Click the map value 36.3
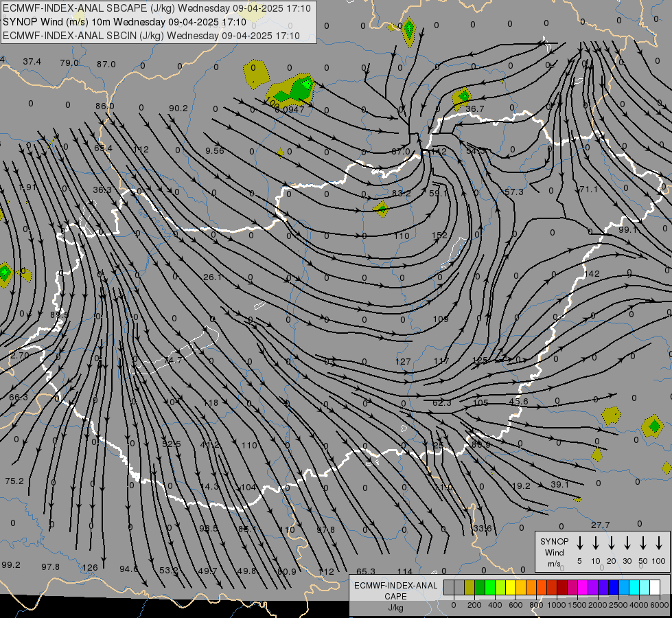 click(102, 190)
